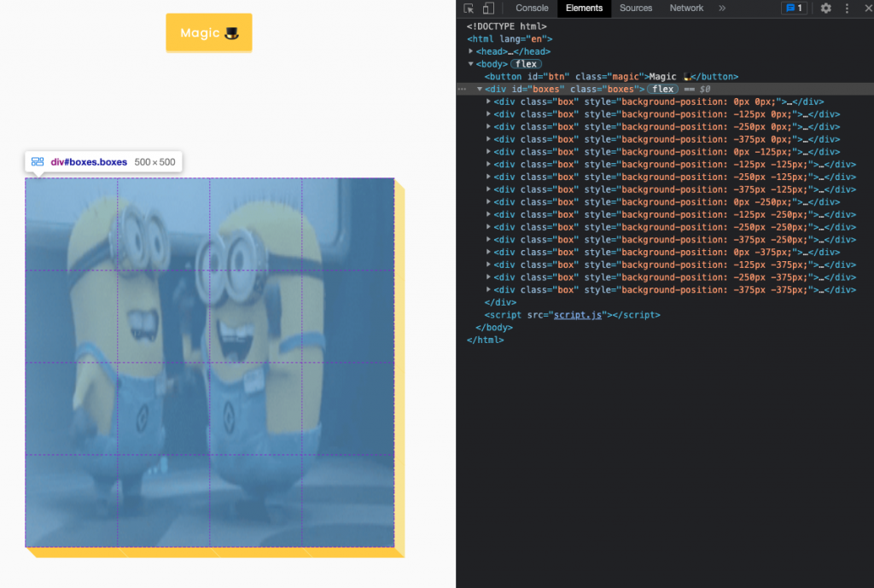Open the script.js source link

pyautogui.click(x=578, y=315)
